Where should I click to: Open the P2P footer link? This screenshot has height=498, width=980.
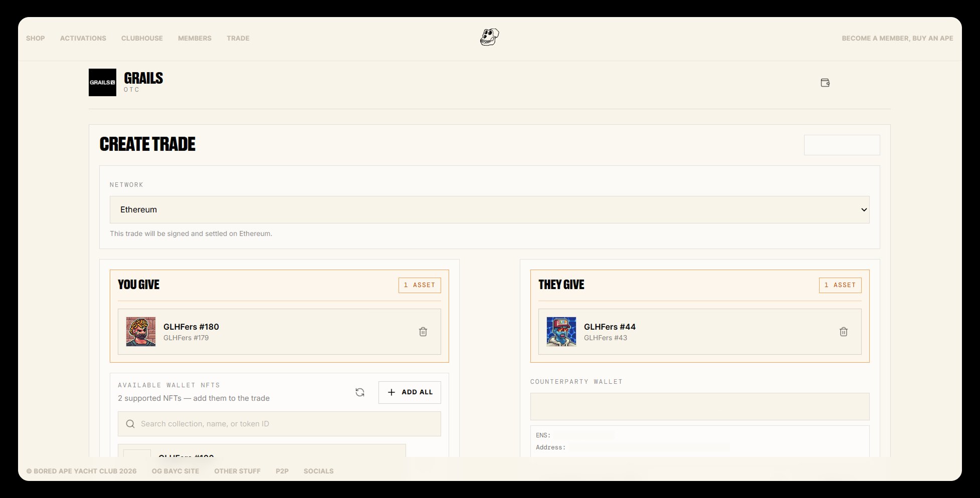[x=282, y=471]
